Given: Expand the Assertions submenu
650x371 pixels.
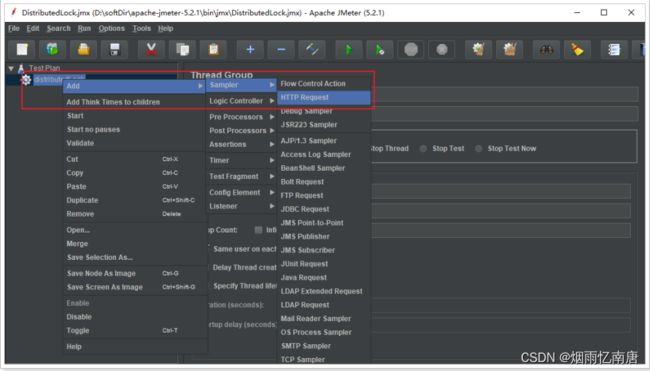Looking at the screenshot, I should click(x=242, y=144).
